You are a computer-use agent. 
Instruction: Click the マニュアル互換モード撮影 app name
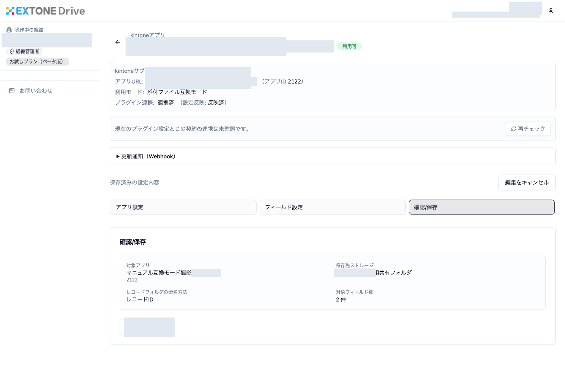[x=159, y=273]
